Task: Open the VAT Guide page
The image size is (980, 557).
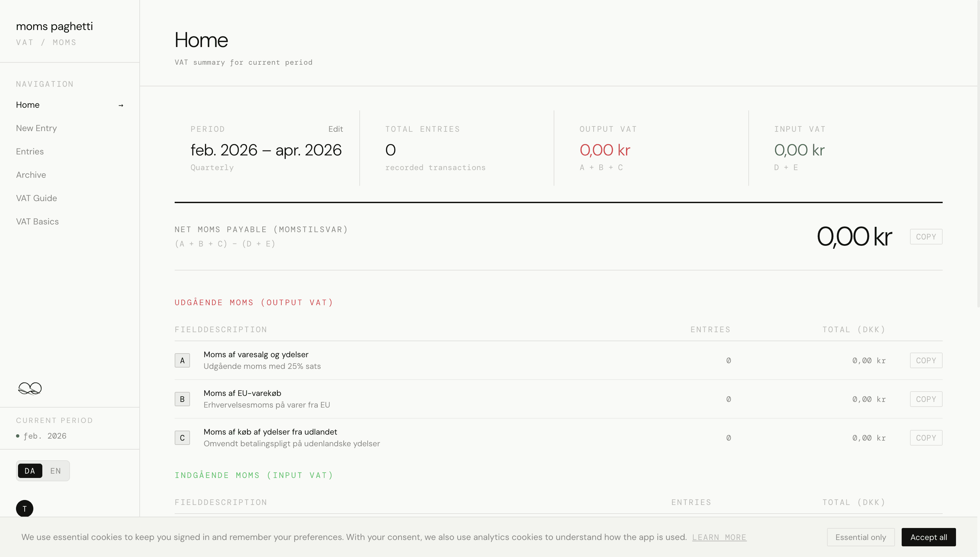Action: point(36,198)
